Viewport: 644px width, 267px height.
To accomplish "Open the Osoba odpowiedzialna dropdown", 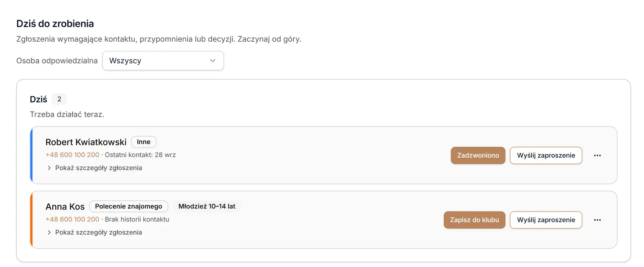I will [163, 61].
